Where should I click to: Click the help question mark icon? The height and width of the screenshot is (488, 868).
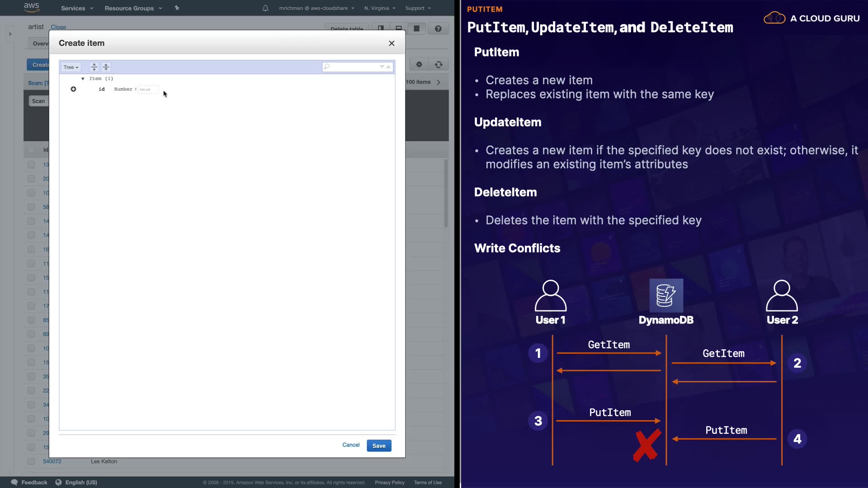coord(438,28)
